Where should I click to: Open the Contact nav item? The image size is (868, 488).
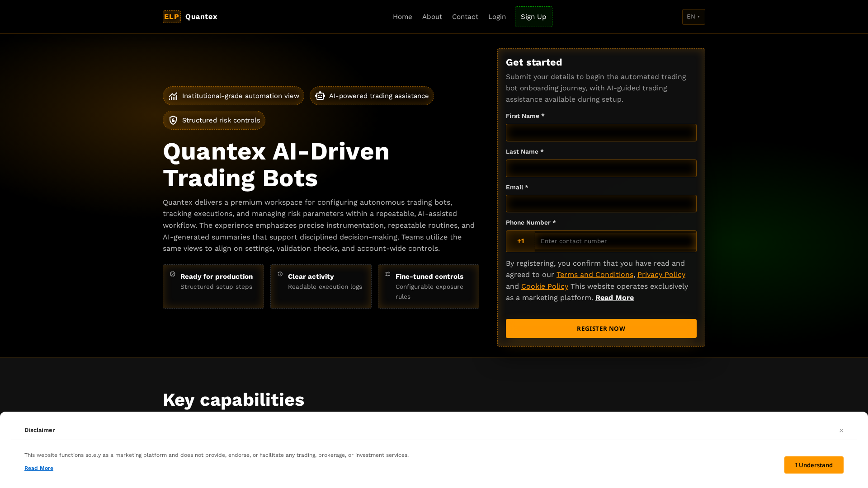point(465,17)
